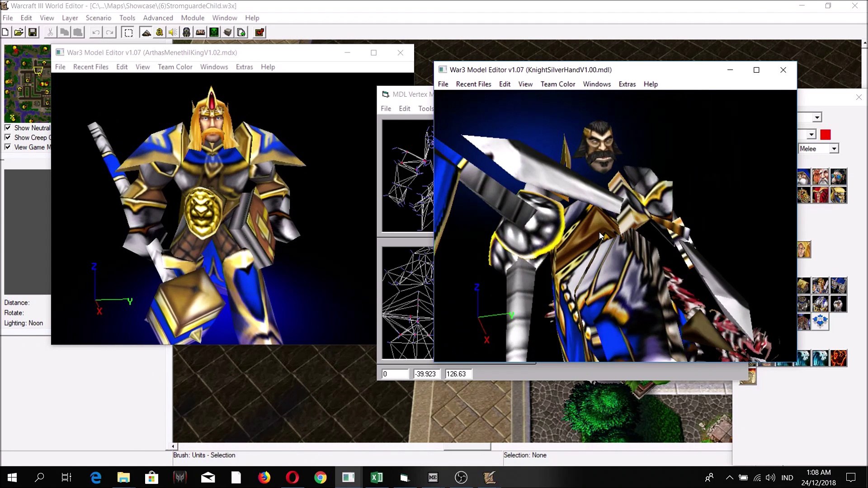
Task: Select the red-bearded Mountain King portrait in unit palette
Action: pyautogui.click(x=821, y=177)
